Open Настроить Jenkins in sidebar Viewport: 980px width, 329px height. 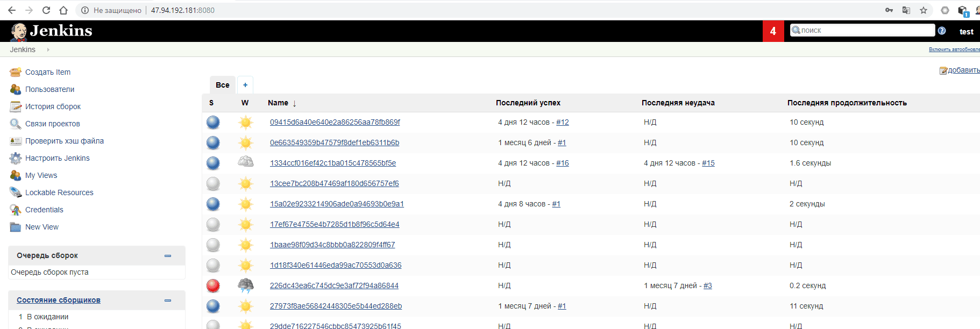pyautogui.click(x=58, y=158)
